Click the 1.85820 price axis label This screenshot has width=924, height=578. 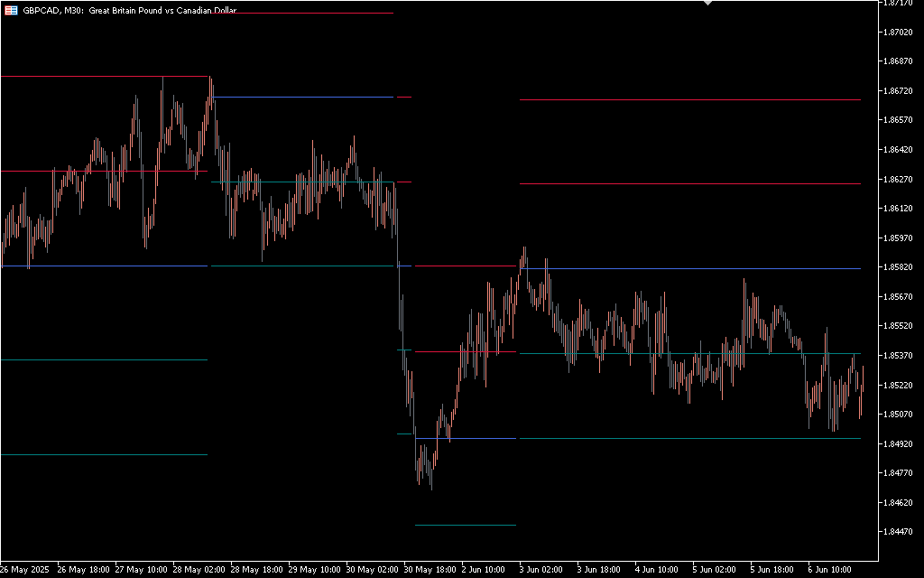pos(898,268)
